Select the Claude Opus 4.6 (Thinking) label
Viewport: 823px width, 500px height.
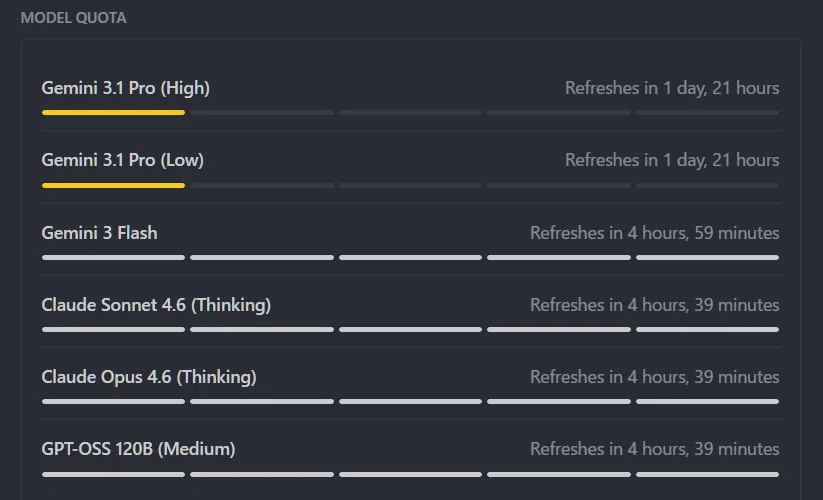point(149,377)
